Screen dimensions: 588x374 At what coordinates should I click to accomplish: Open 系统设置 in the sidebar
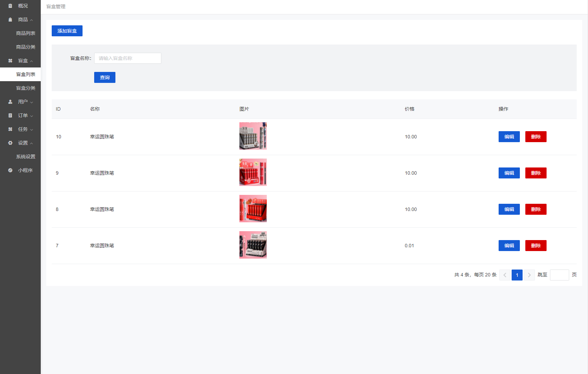tap(26, 157)
